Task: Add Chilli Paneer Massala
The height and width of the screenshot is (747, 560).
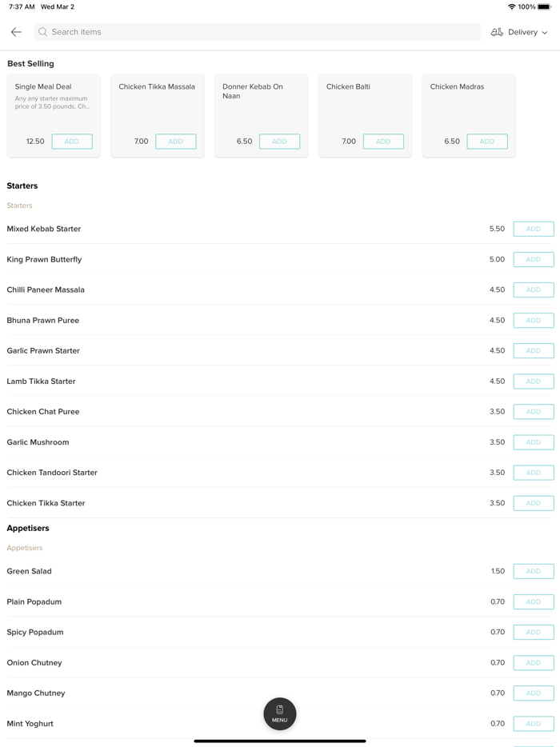Action: pos(534,290)
